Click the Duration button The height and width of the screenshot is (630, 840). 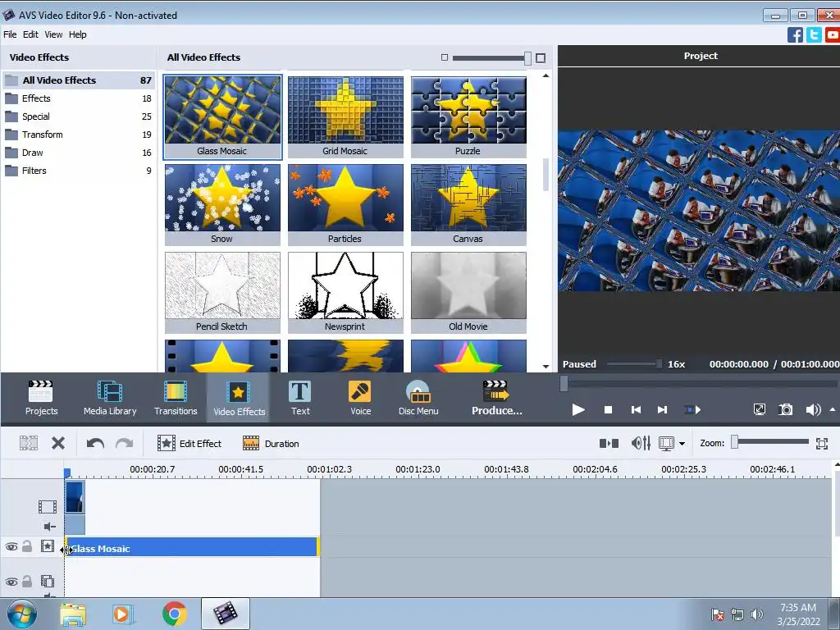point(271,444)
